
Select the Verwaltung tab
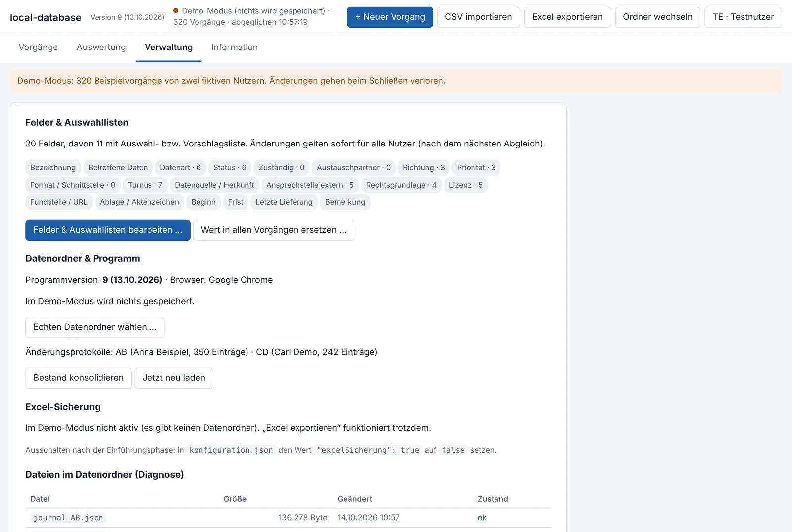(169, 48)
